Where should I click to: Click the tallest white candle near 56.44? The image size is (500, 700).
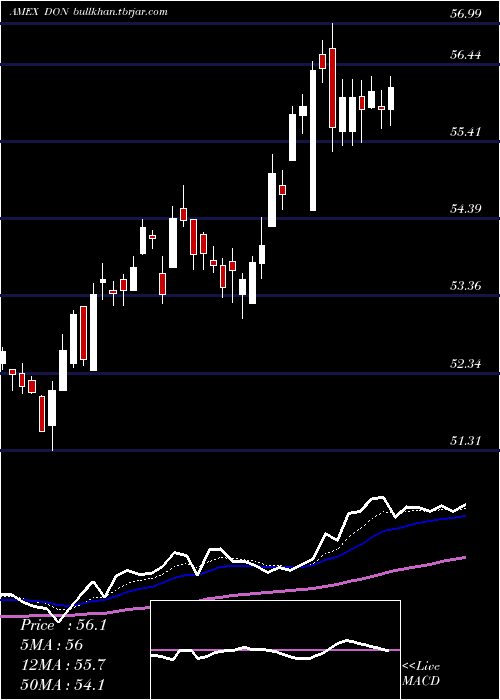313,140
